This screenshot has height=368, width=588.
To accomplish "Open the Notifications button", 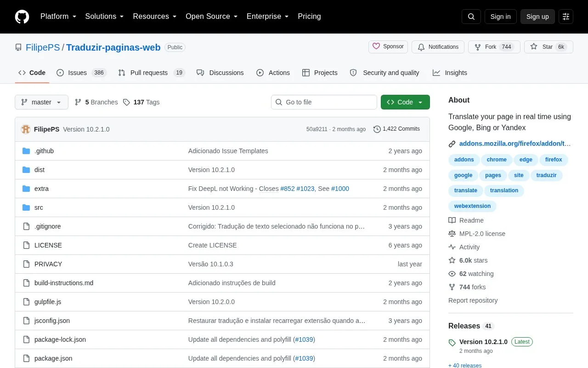I will (438, 47).
